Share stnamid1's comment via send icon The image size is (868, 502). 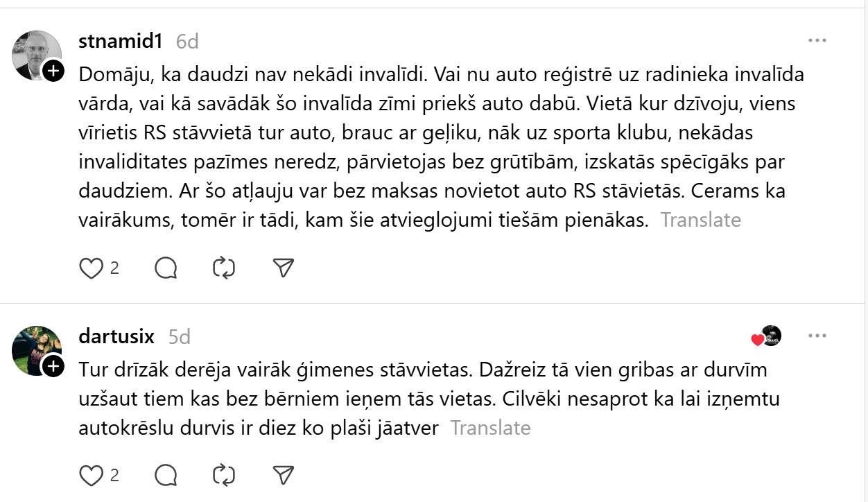click(284, 268)
